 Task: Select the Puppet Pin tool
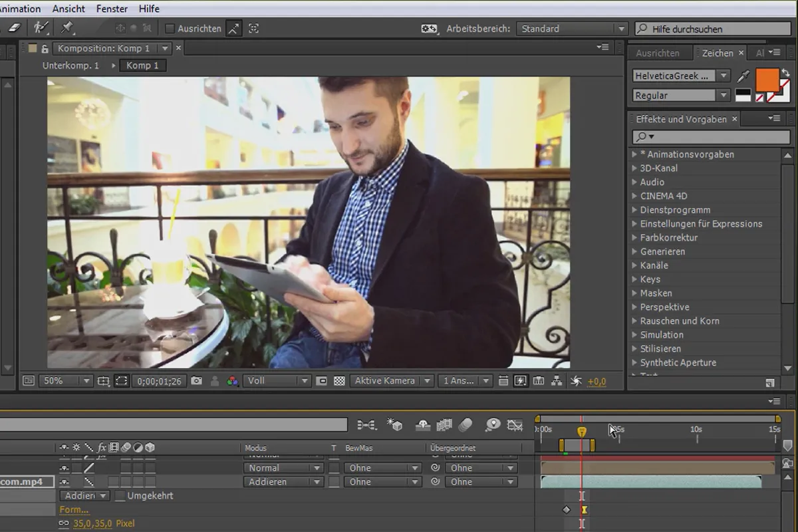coord(66,28)
